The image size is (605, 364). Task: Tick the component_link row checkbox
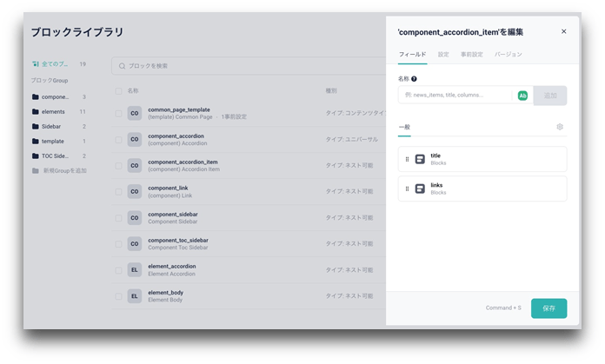118,192
